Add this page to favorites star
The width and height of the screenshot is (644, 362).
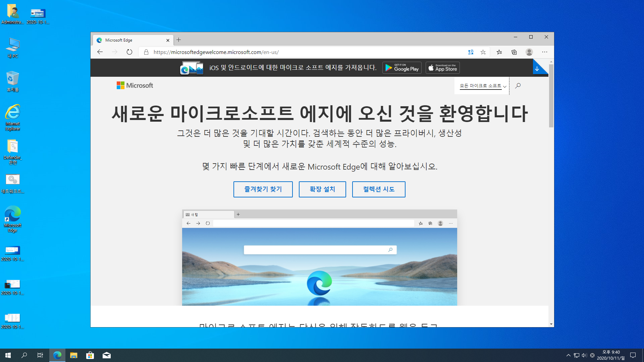[x=483, y=52]
